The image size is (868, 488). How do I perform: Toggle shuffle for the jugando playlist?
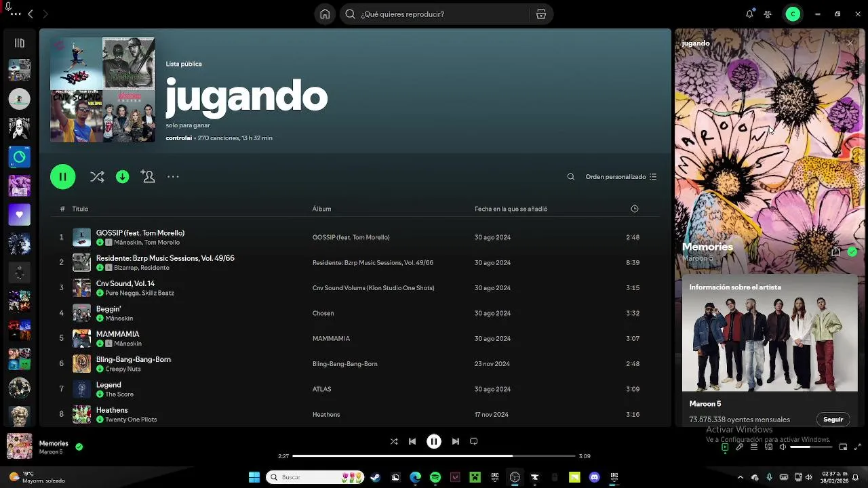coord(97,177)
